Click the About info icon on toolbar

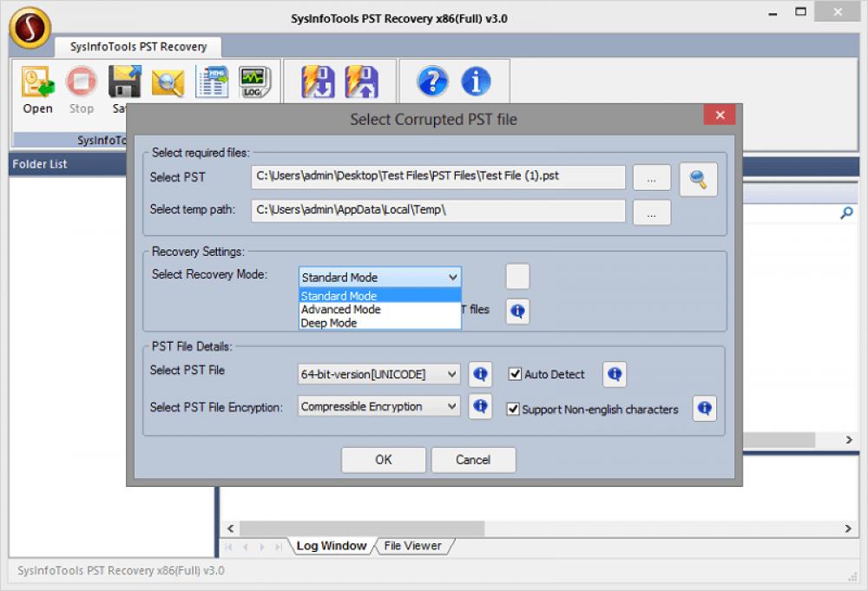pyautogui.click(x=476, y=82)
